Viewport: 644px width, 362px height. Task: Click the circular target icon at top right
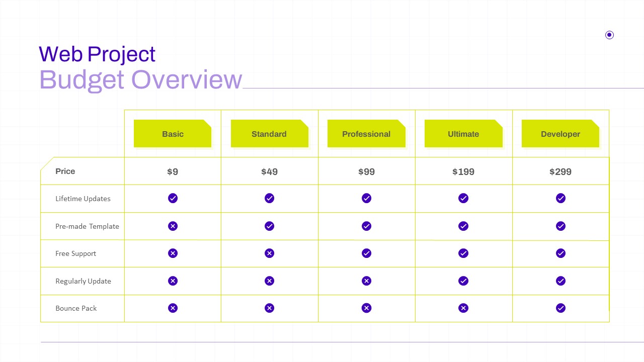tap(609, 35)
